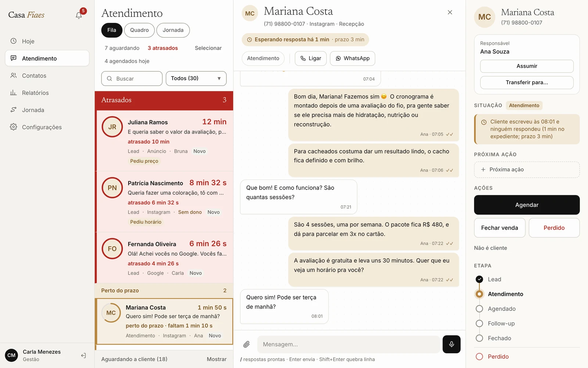Click the Mensagem text field
Image resolution: width=588 pixels, height=368 pixels.
[348, 344]
